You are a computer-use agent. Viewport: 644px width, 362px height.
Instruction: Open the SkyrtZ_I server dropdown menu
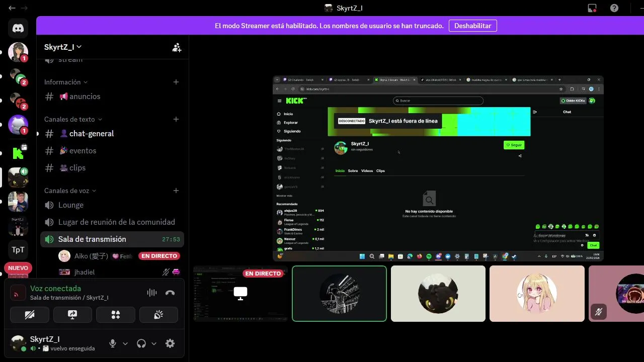[x=63, y=47]
